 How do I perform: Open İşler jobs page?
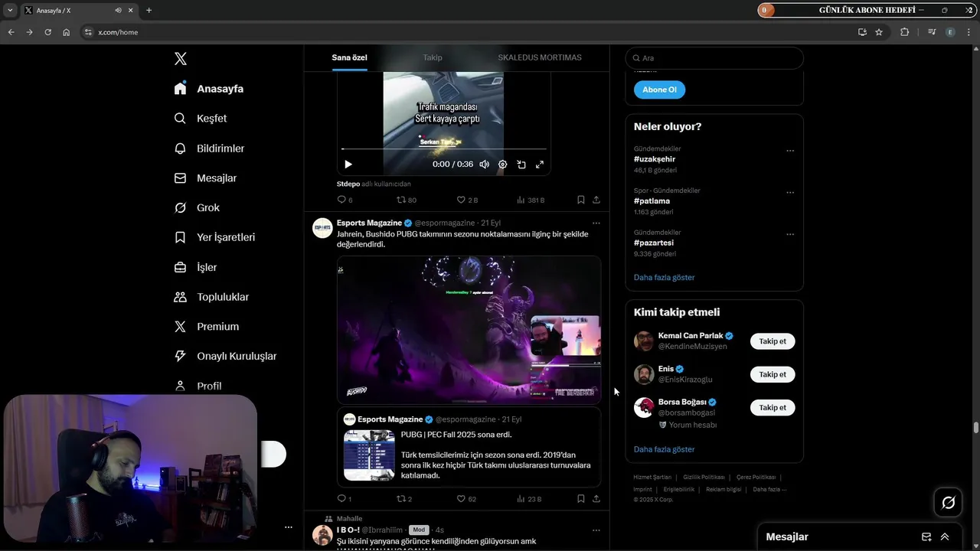coord(195,267)
